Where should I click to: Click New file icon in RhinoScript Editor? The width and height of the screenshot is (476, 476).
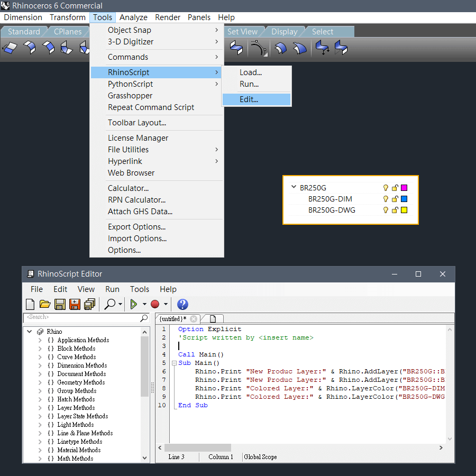[30, 304]
